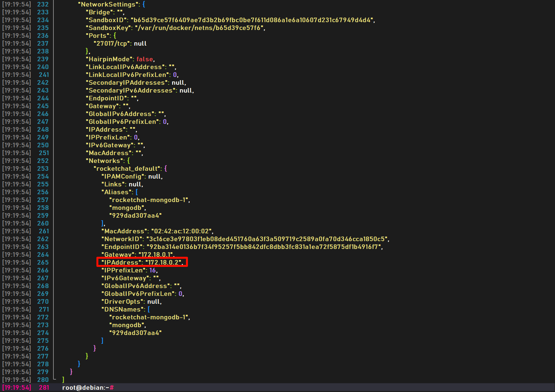Click line number 280
Screen dimensions: 555x392
coord(43,380)
